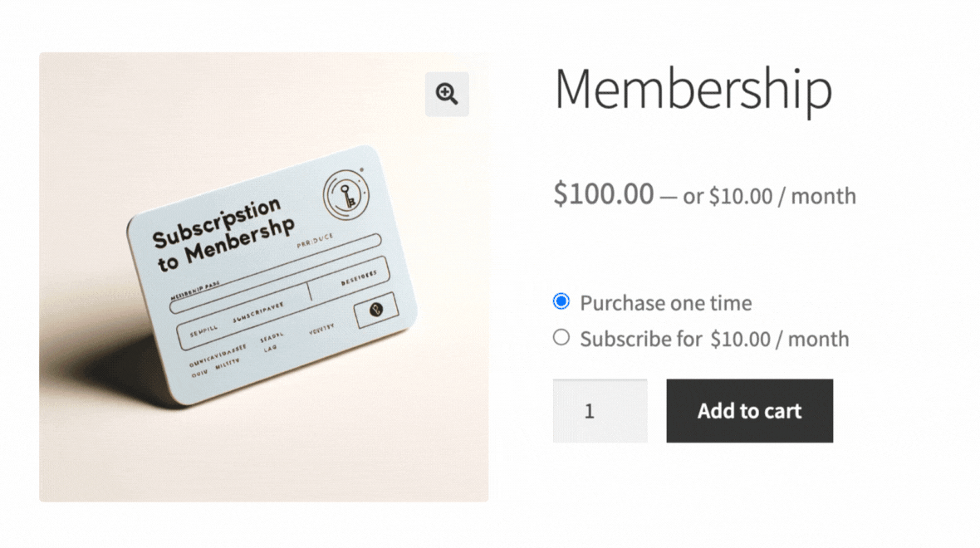Select the Subscribe monthly radio button
The image size is (980, 548).
[x=561, y=337]
